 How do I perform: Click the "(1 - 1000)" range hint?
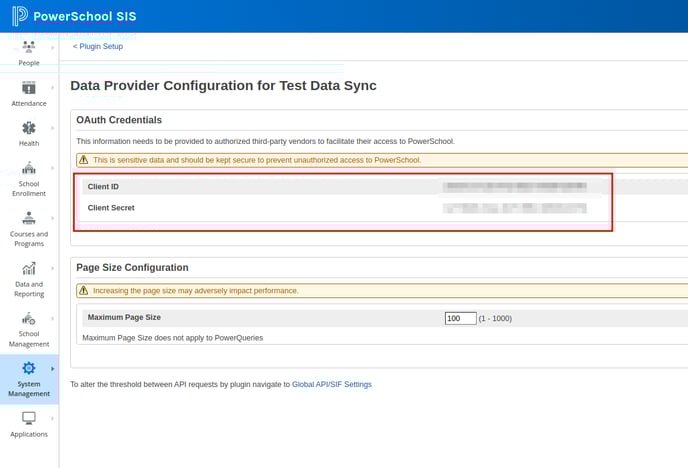(495, 318)
